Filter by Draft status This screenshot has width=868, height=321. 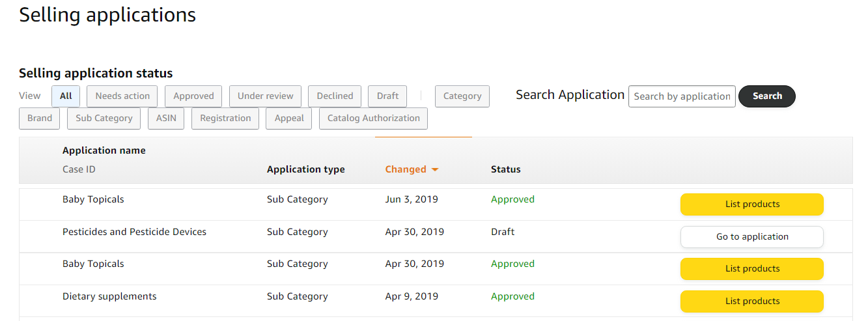(387, 96)
